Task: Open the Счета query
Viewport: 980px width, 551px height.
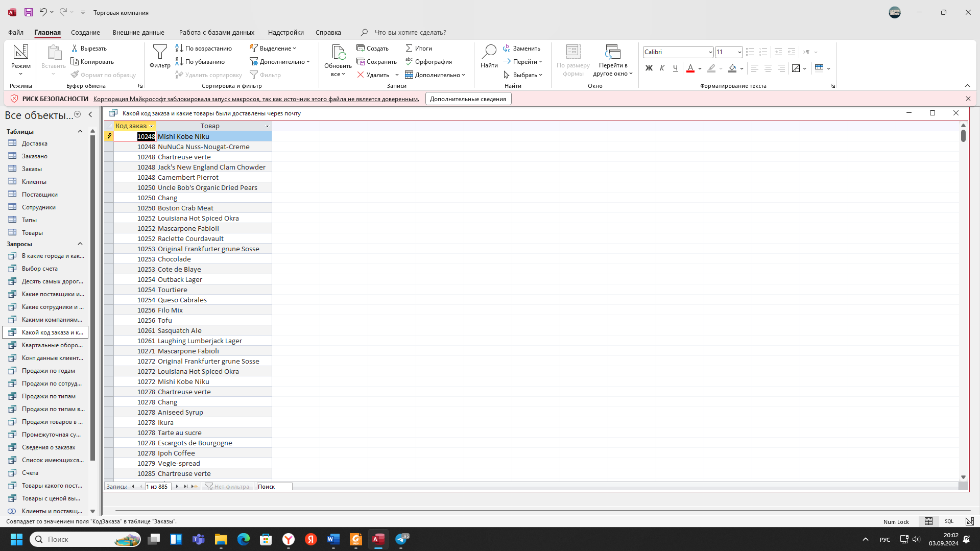Action: 30,473
